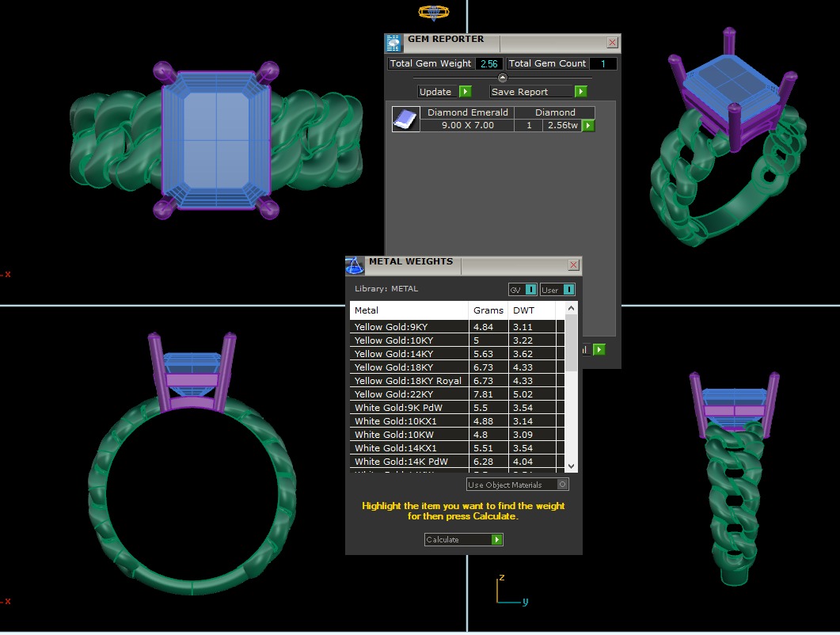Click the Gem Reporter panel icon
This screenshot has height=635, width=840.
[x=393, y=44]
